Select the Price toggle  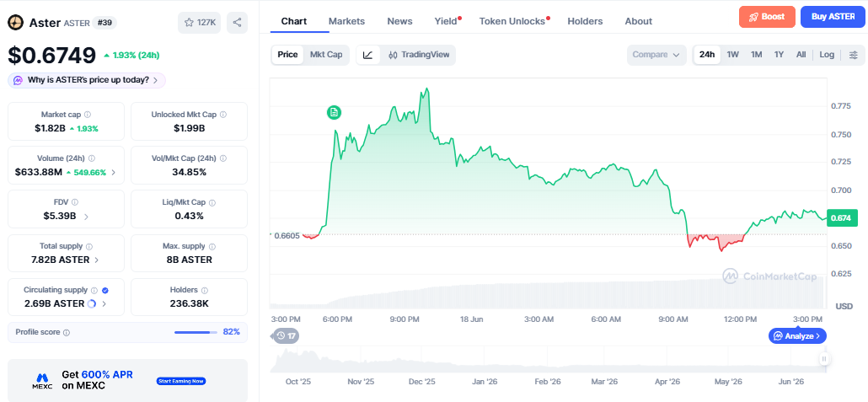[287, 55]
